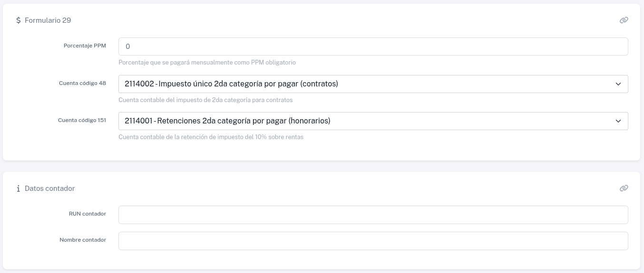This screenshot has height=273, width=644.
Task: Click the dollar icon in Formulario 29 header
Action: tap(19, 20)
